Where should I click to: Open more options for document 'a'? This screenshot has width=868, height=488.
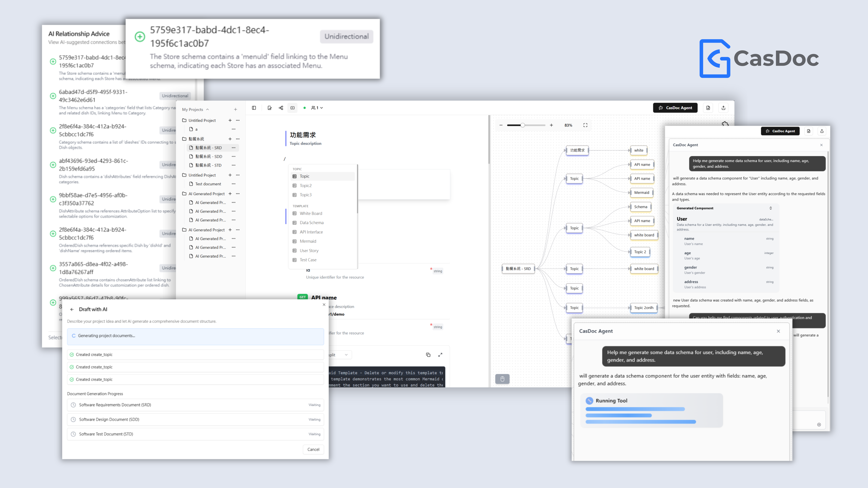[233, 129]
